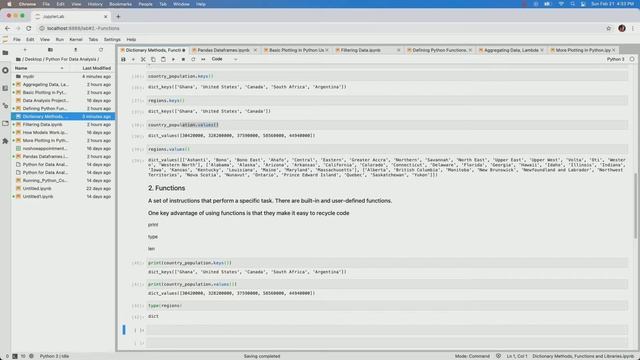Open the JupyterLab File menu
Viewport: 640px width, 360px height.
(17, 40)
